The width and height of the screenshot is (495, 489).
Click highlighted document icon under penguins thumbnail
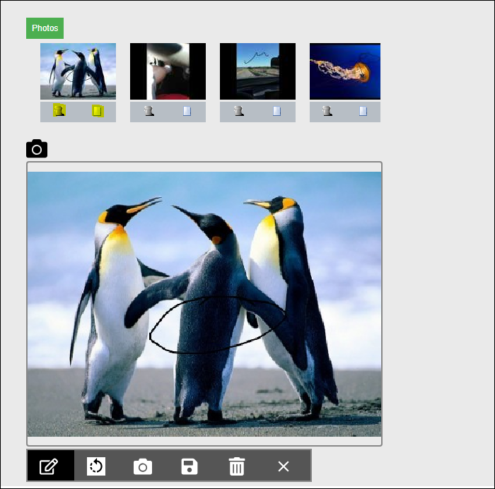click(98, 111)
